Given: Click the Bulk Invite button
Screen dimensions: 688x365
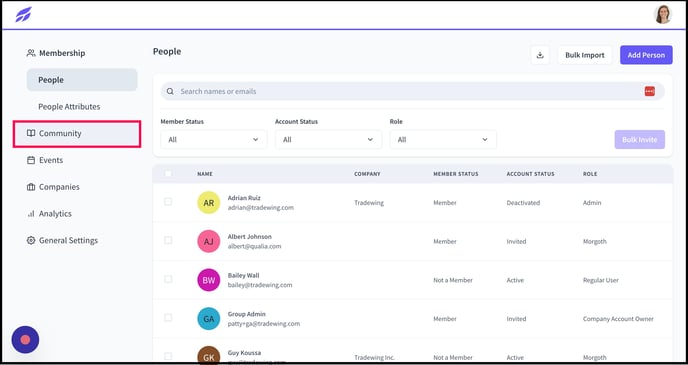Looking at the screenshot, I should 639,140.
